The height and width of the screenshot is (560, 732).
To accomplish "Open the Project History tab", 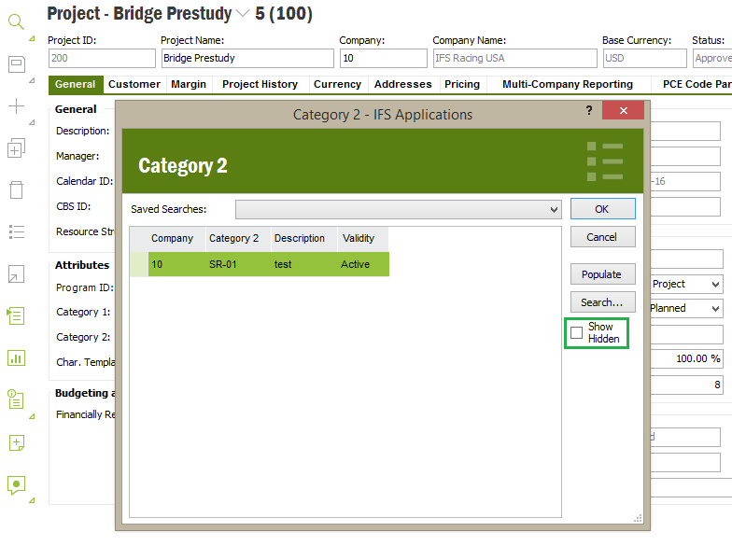I will 260,84.
